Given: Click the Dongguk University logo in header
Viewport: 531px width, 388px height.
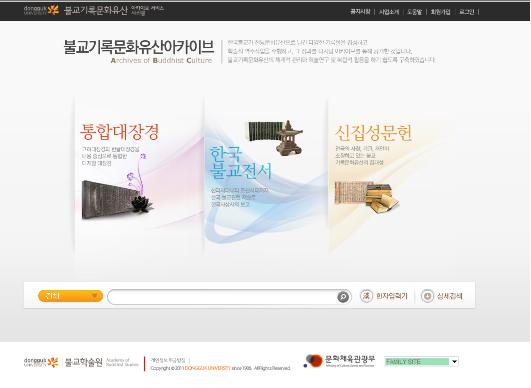Looking at the screenshot, I should pos(41,10).
